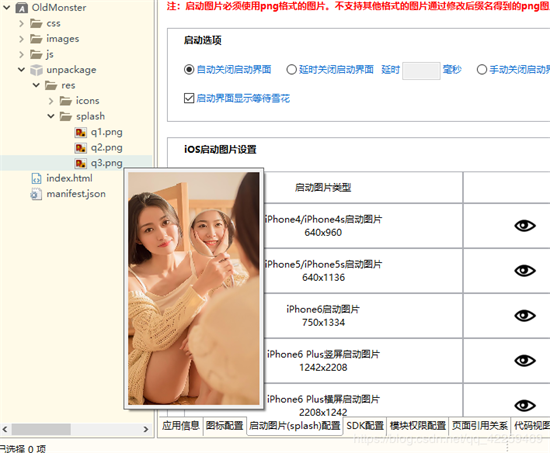Click the 启动选项 section heading
550x453 pixels.
pyautogui.click(x=203, y=40)
